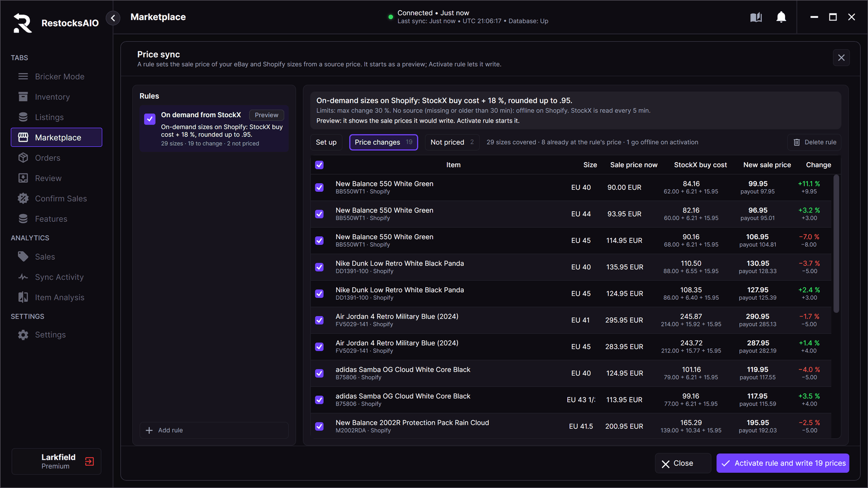The height and width of the screenshot is (488, 868).
Task: Open the documentation book icon
Action: coord(756,17)
